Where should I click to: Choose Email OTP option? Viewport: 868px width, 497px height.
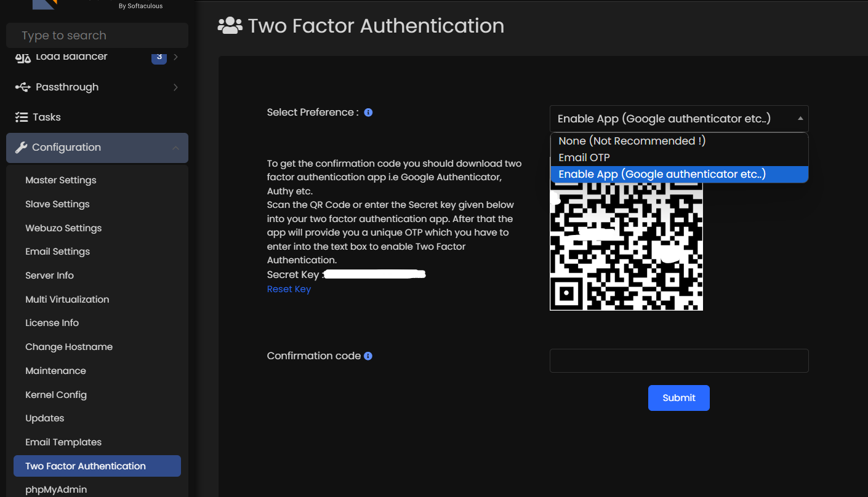click(679, 157)
